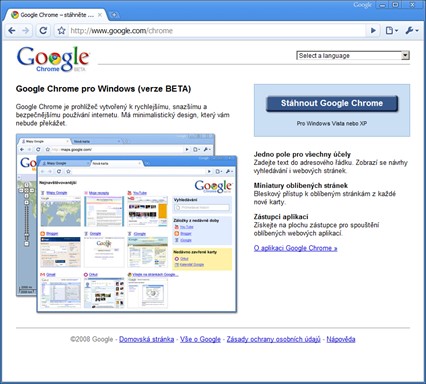Open the Domovská stránka footer link

click(147, 339)
